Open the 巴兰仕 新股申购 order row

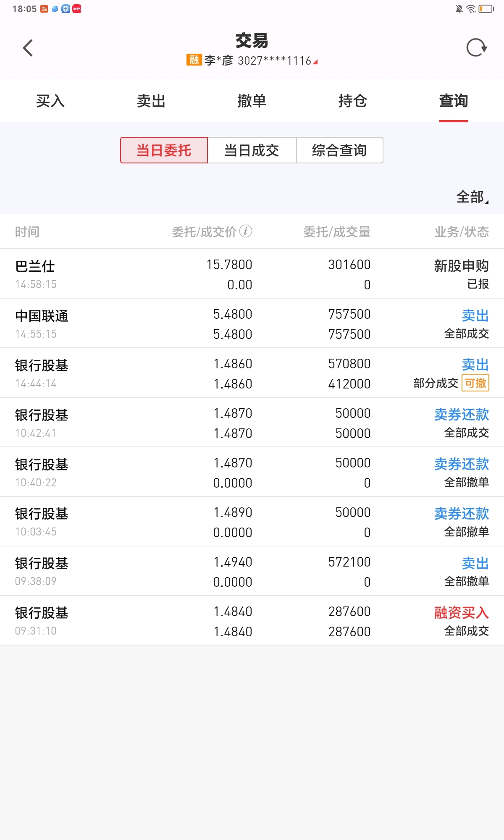coord(252,274)
